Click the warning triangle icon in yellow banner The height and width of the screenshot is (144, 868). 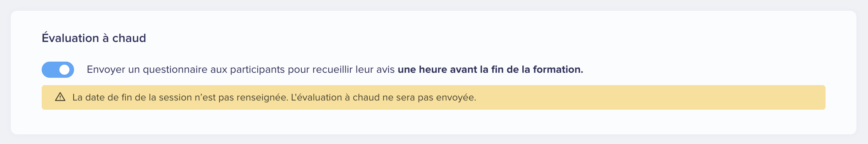pyautogui.click(x=60, y=97)
